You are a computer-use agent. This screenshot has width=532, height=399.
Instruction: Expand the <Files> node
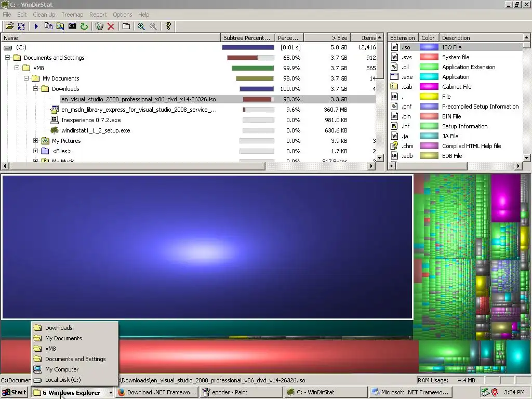[36, 151]
